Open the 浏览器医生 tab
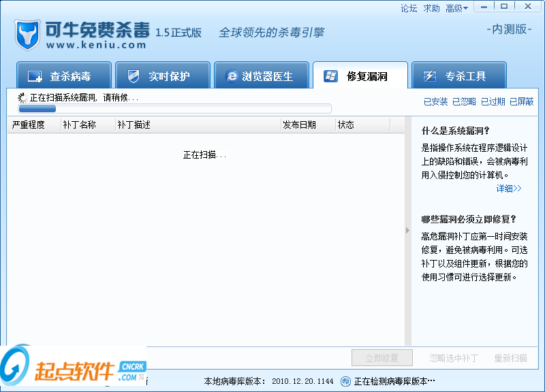Viewport: 545px width, 392px height. 262,75
